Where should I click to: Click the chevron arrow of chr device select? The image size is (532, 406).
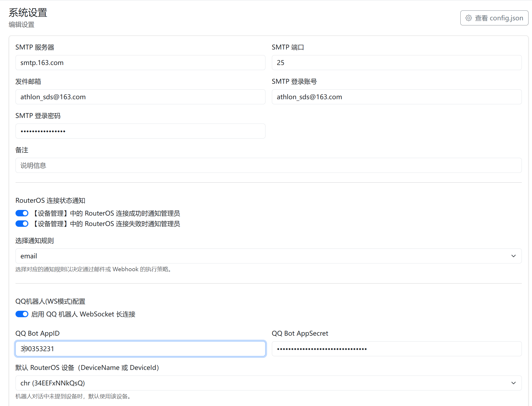(x=513, y=383)
